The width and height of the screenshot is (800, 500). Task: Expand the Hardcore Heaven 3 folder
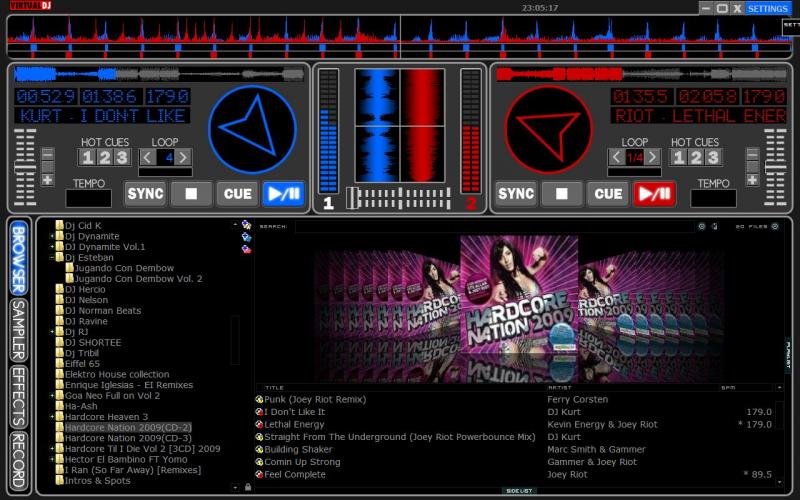52,417
